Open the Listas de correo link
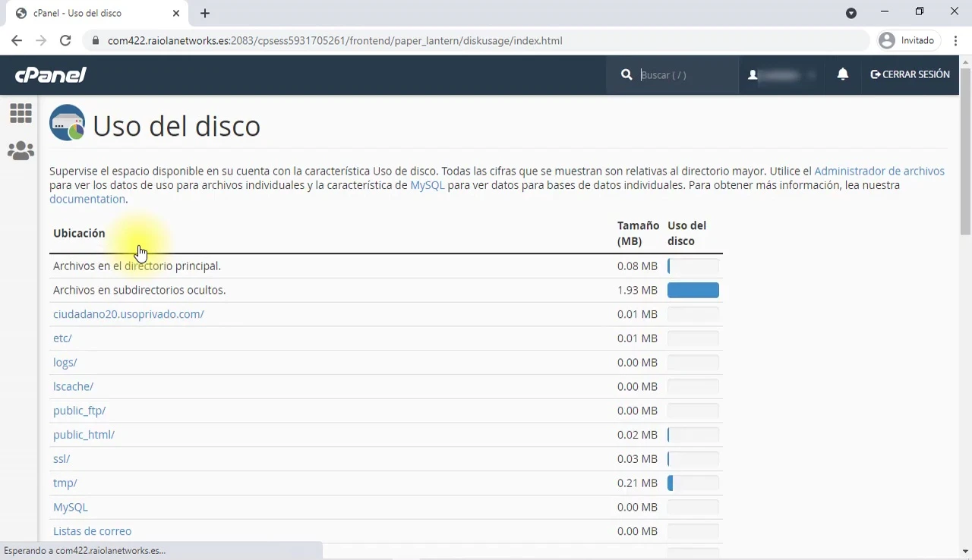Viewport: 972px width, 560px height. click(92, 531)
